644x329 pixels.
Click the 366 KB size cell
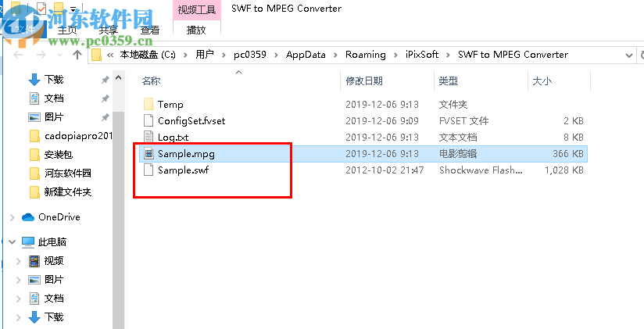click(568, 154)
